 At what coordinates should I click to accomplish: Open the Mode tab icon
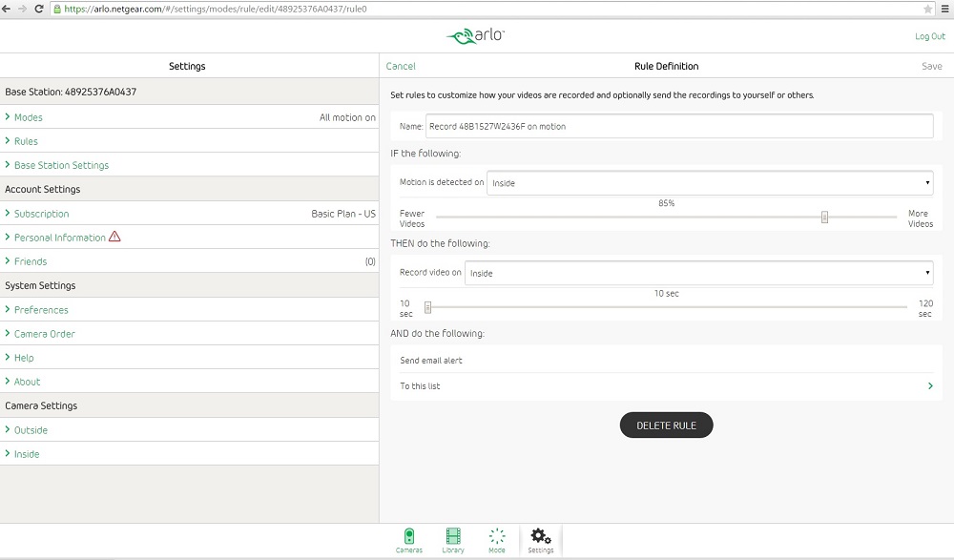(496, 540)
